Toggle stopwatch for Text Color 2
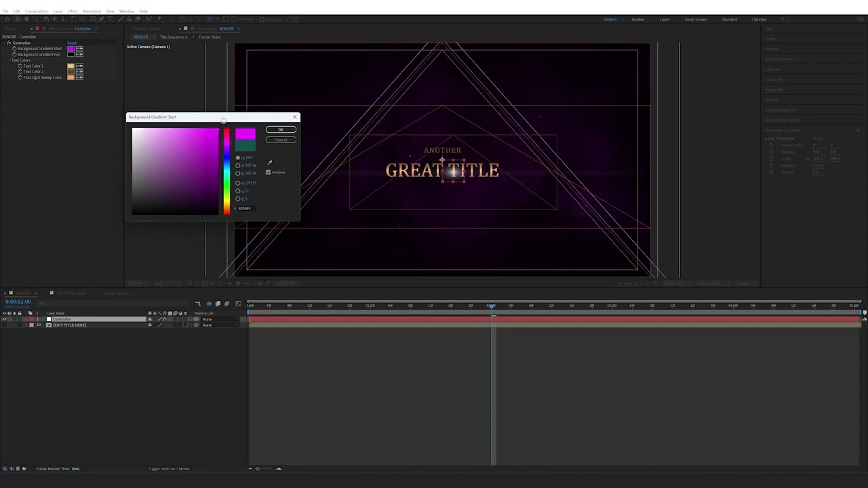The image size is (868, 488). 20,71
